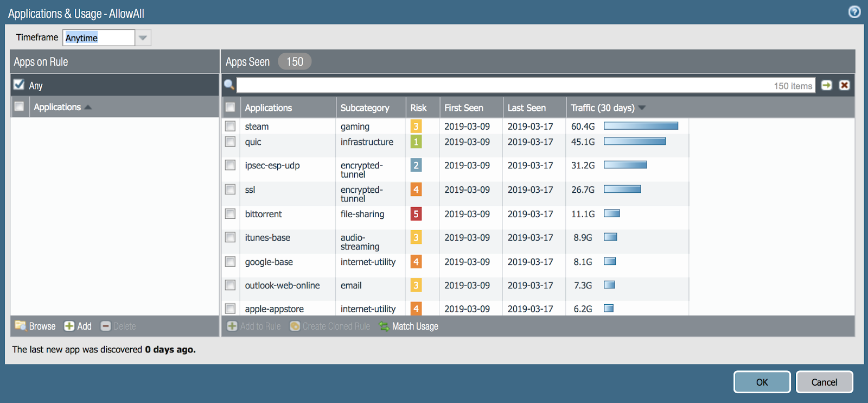868x403 pixels.
Task: Select the steam row checkbox
Action: pyautogui.click(x=230, y=126)
